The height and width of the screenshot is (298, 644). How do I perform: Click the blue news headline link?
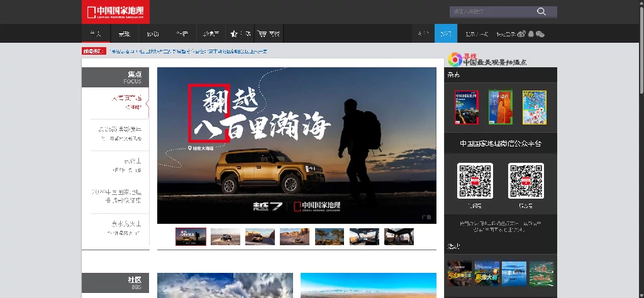(189, 52)
